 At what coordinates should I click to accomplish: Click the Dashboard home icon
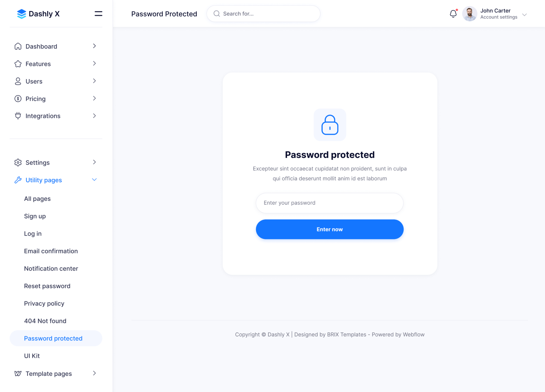18,46
